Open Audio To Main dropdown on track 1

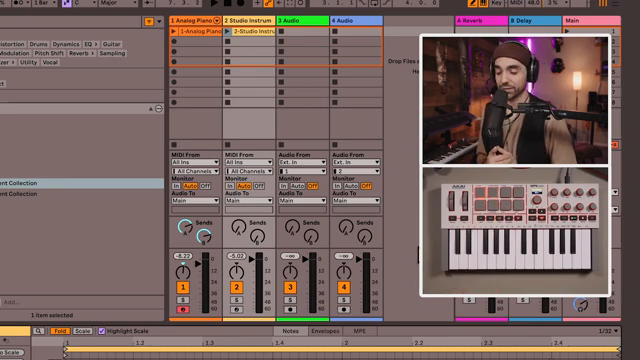(195, 201)
